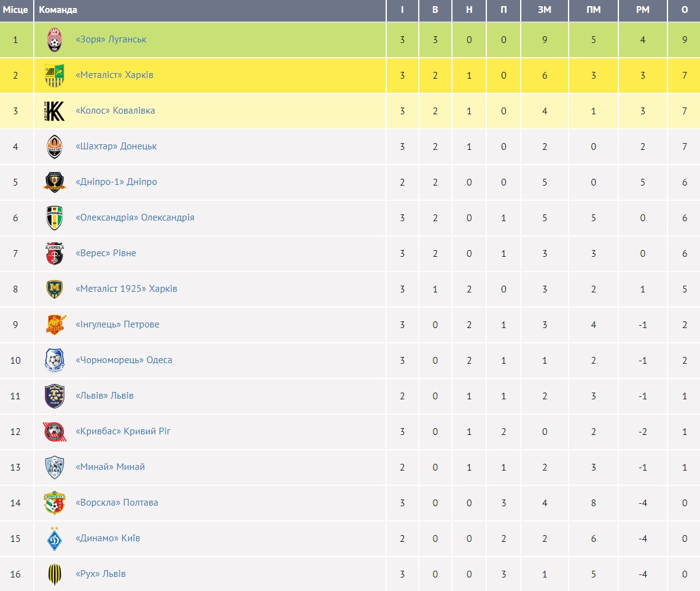Screen dimensions: 700x591
Task: Open the «Львів» Львів team link
Action: tap(104, 396)
